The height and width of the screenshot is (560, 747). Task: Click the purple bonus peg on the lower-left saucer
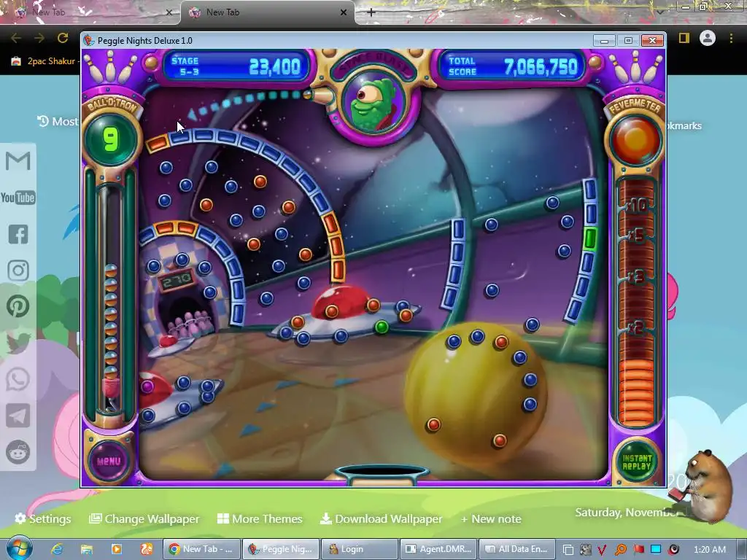pos(147,386)
